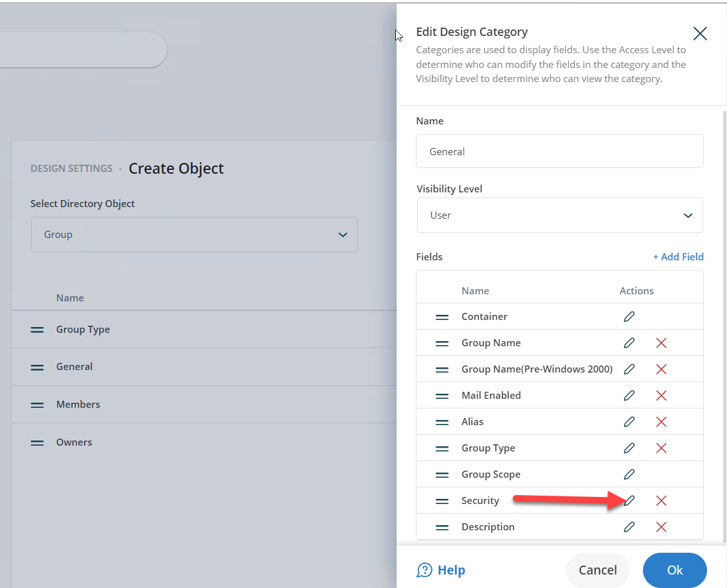Edit the Group Type field in the list
Screen dimensions: 727x588
[629, 448]
